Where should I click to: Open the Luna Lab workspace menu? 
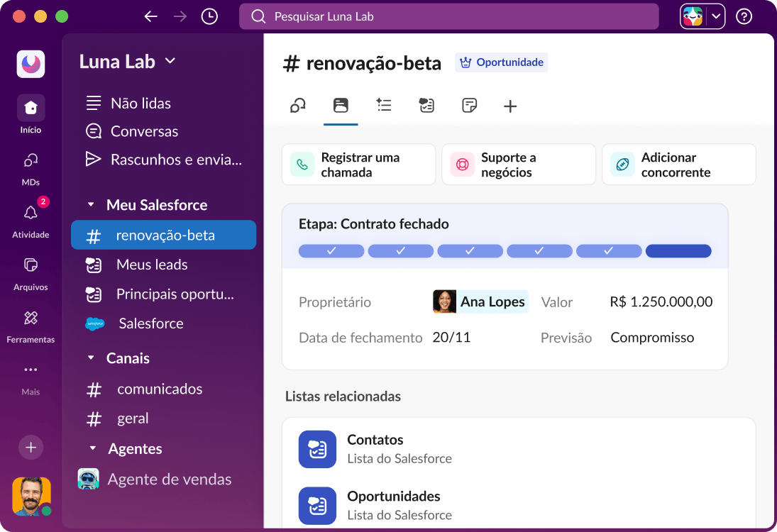(125, 62)
